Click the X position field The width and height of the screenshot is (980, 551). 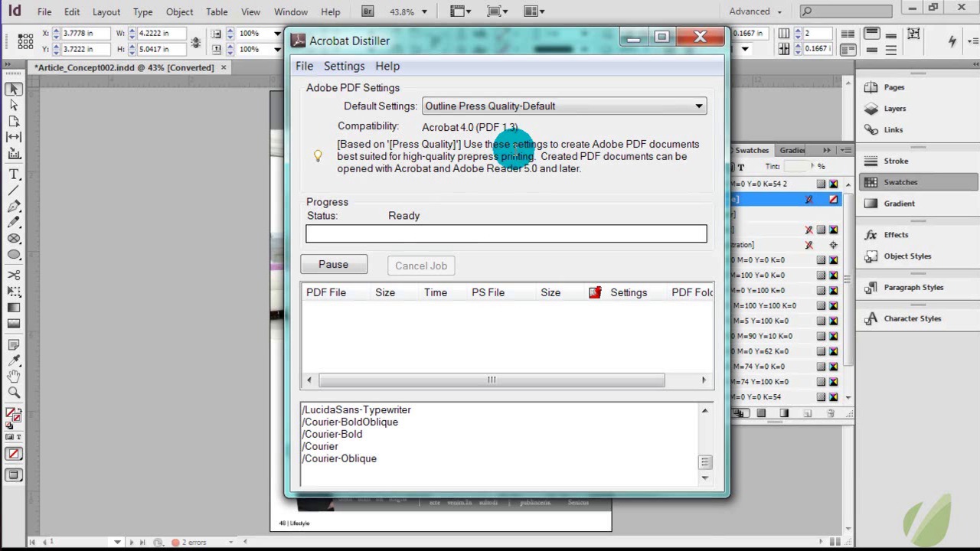click(x=86, y=34)
